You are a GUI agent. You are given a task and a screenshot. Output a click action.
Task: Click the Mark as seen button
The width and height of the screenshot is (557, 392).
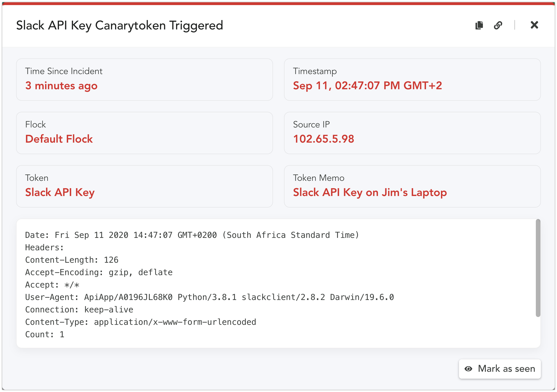point(499,369)
